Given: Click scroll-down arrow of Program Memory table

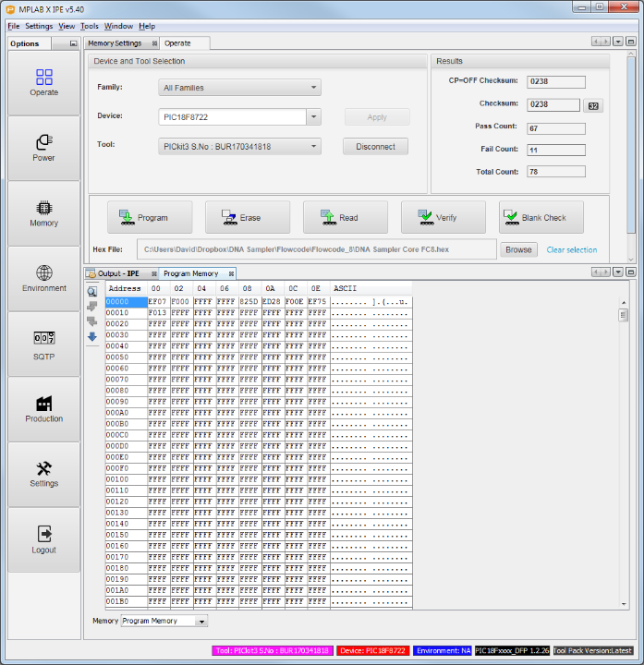Looking at the screenshot, I should [x=624, y=604].
